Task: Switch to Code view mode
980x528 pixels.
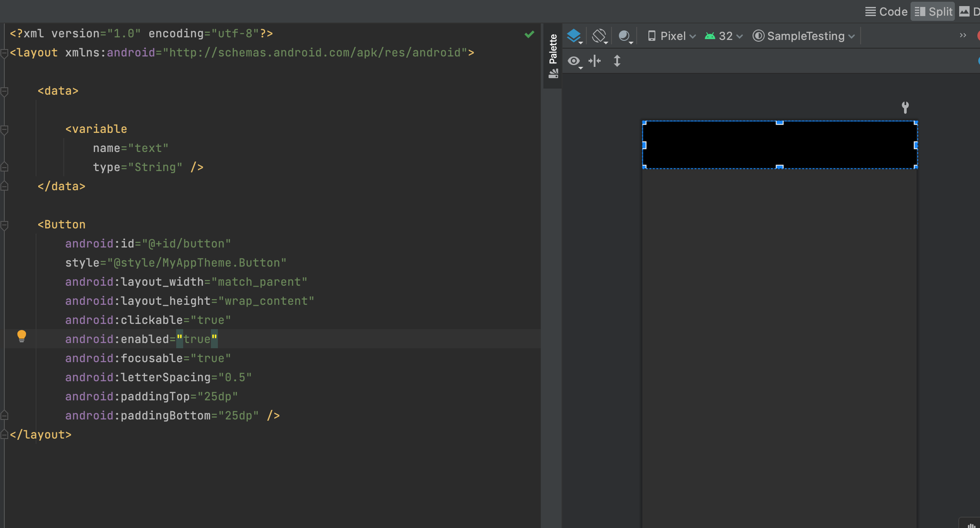Action: pyautogui.click(x=886, y=12)
